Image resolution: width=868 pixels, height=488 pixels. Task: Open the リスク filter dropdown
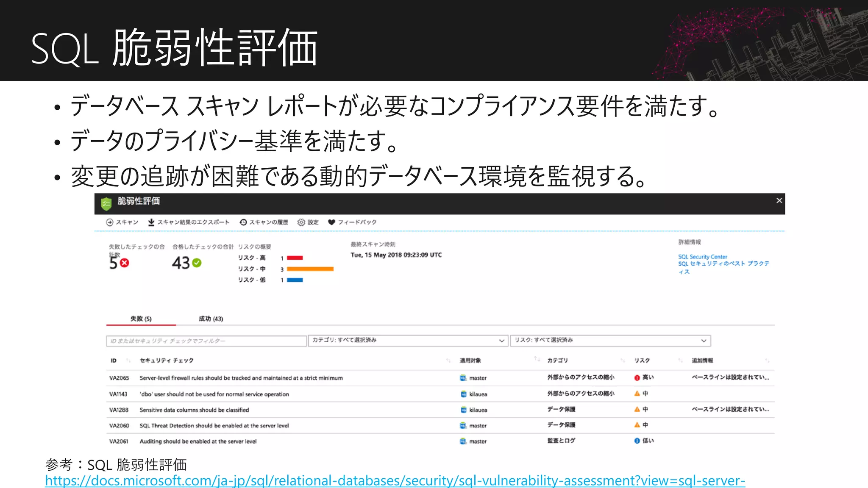pyautogui.click(x=610, y=341)
